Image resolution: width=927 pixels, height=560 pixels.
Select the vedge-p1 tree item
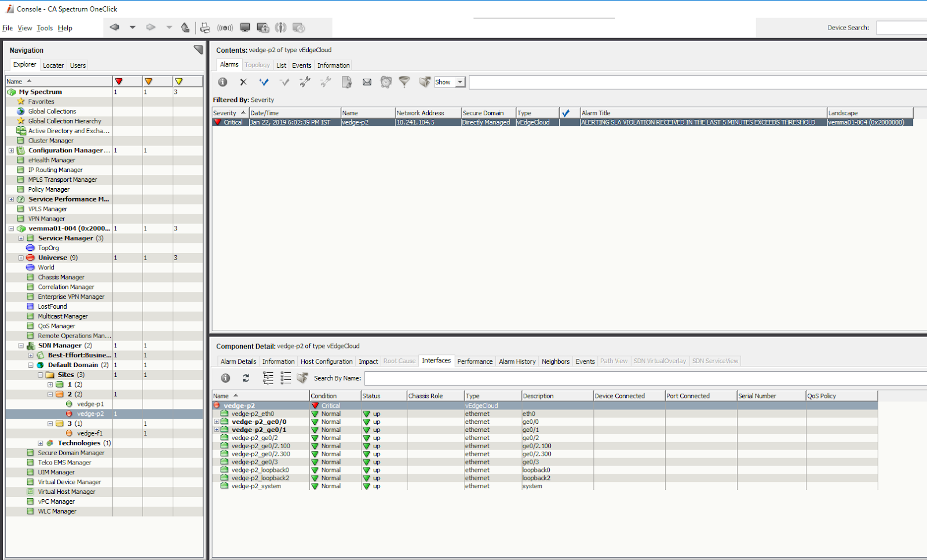(x=90, y=404)
